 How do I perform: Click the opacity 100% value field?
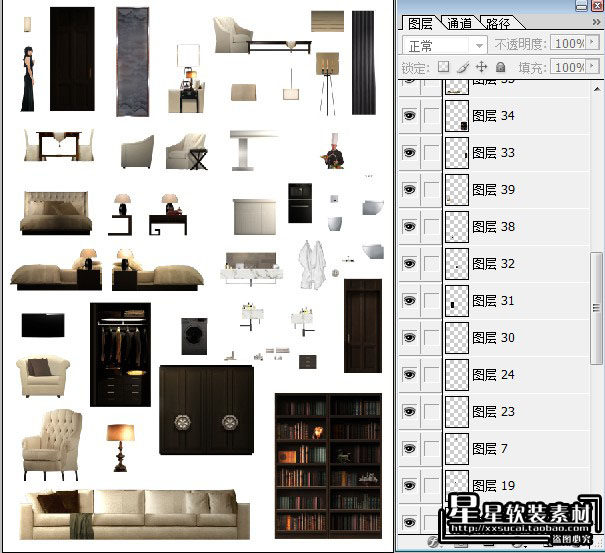pyautogui.click(x=568, y=43)
